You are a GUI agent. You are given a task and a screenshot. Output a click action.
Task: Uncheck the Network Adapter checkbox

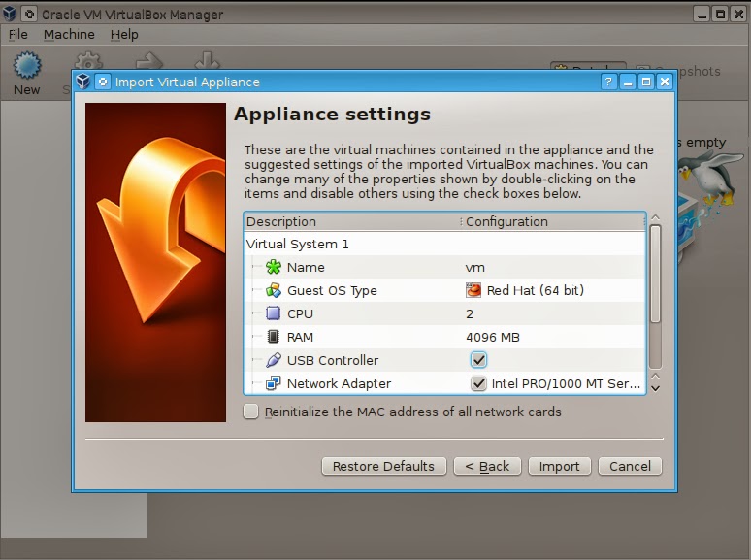tap(478, 383)
